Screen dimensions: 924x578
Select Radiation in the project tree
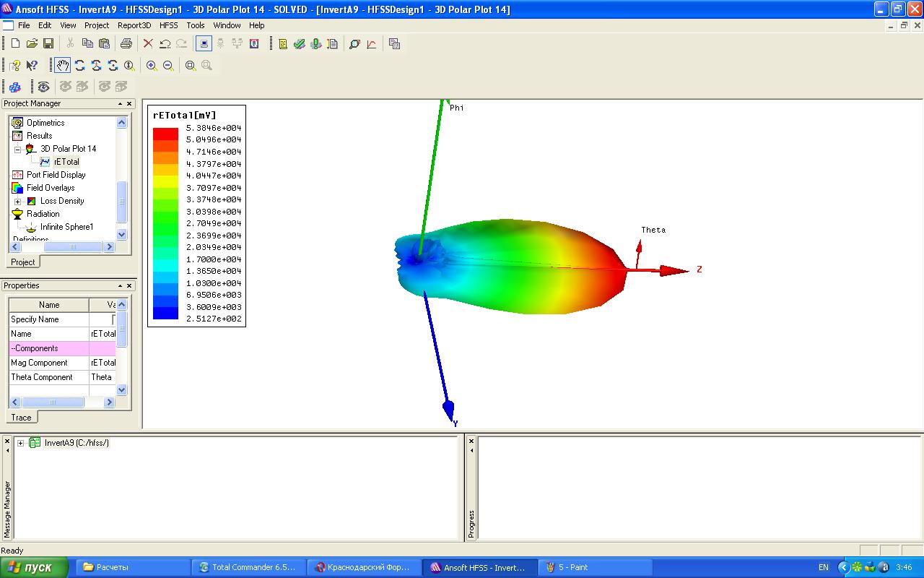[x=43, y=214]
